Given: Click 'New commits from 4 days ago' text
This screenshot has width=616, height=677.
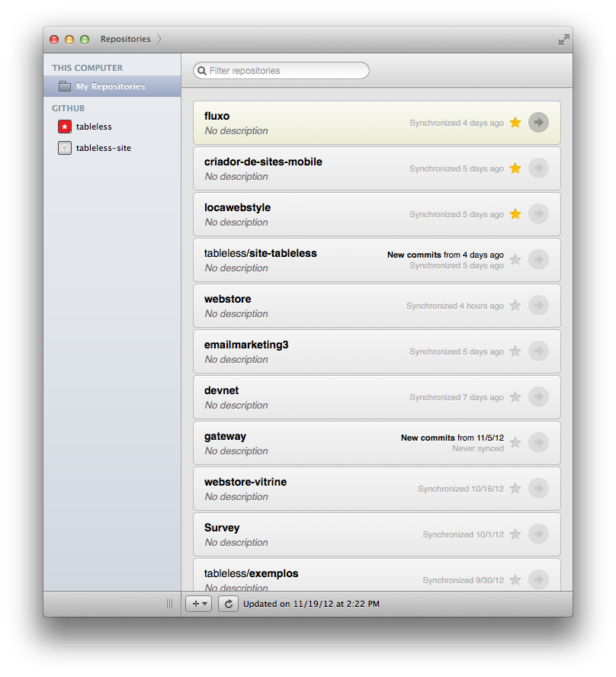Looking at the screenshot, I should (445, 255).
